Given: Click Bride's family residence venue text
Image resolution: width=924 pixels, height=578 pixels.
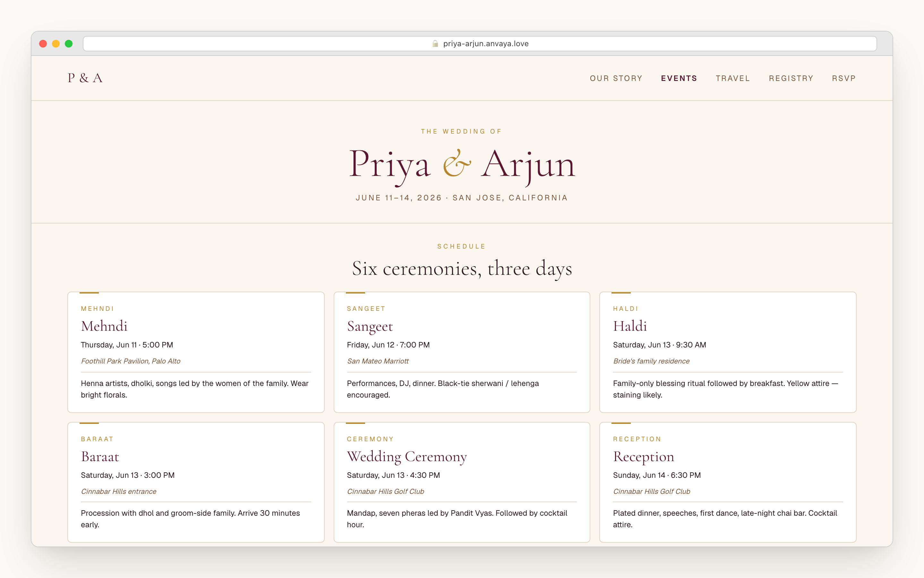Looking at the screenshot, I should click(651, 361).
